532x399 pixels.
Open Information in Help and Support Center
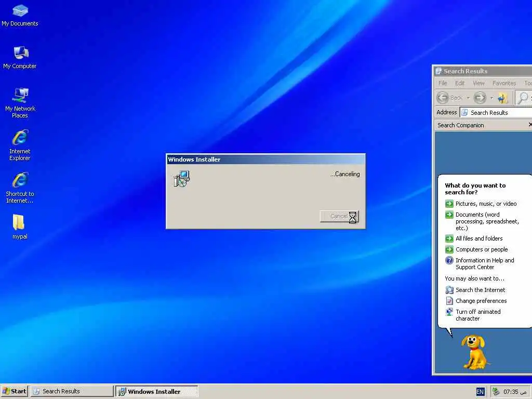485,263
